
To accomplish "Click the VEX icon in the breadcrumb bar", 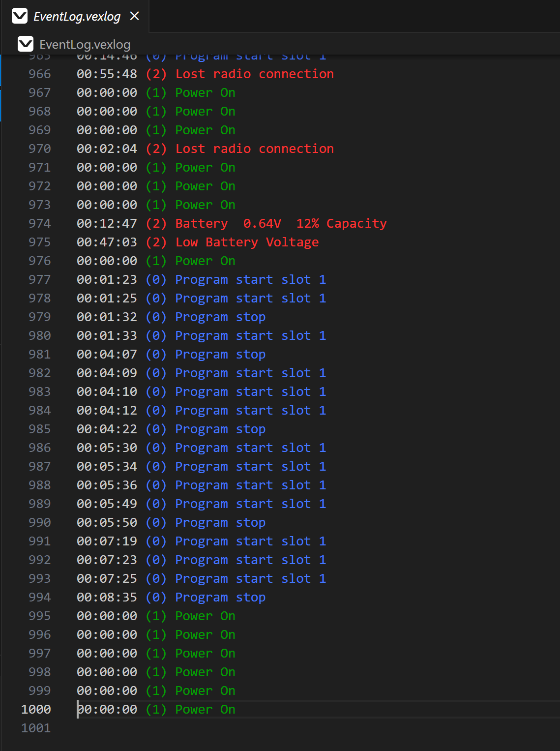I will (x=26, y=44).
